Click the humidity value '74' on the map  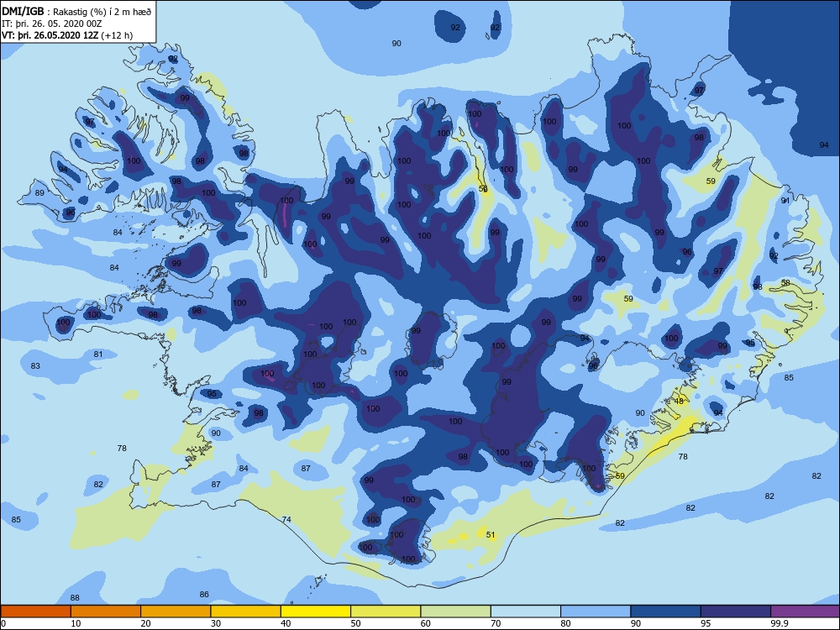tap(286, 520)
